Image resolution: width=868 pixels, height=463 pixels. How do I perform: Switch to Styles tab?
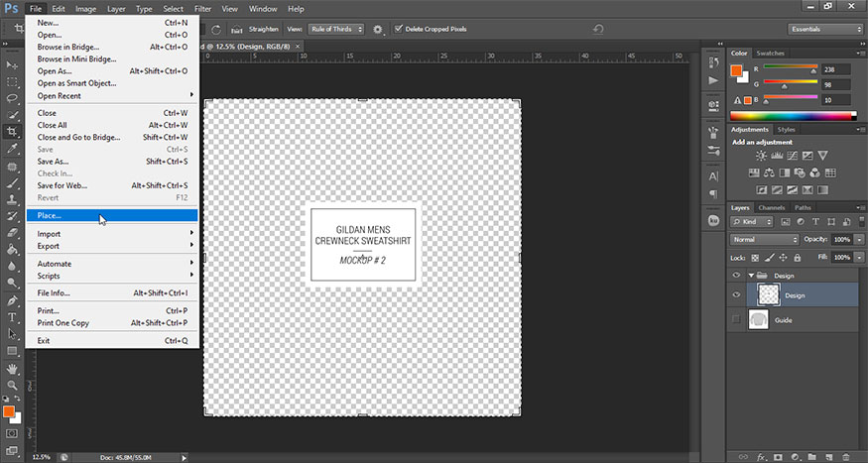coord(786,130)
